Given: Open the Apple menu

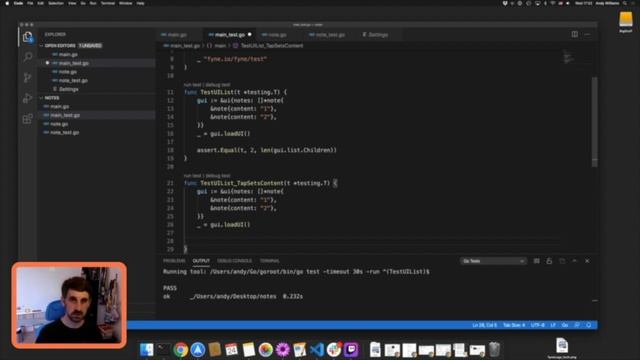Looking at the screenshot, I should tap(7, 3).
